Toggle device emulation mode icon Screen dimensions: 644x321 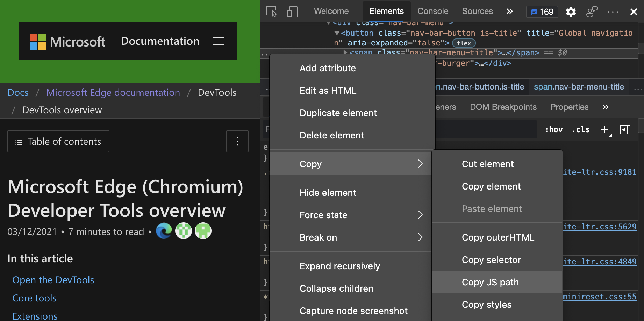pyautogui.click(x=292, y=12)
